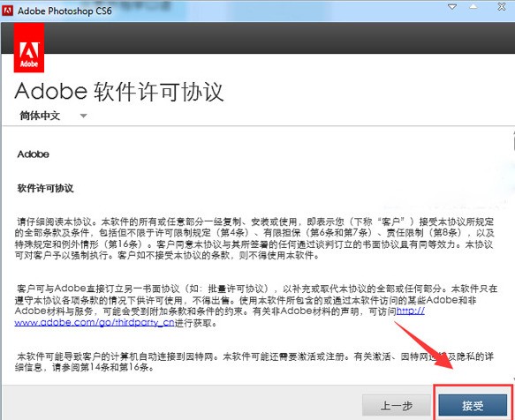Click the paragraph starting 客户可与Adobe直接订立
The height and width of the screenshot is (420, 515).
tap(256, 305)
